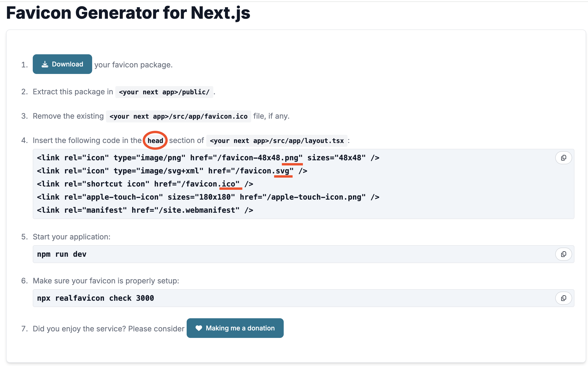
Task: Click the Favicon Generator for Next.js heading
Action: coord(128,13)
